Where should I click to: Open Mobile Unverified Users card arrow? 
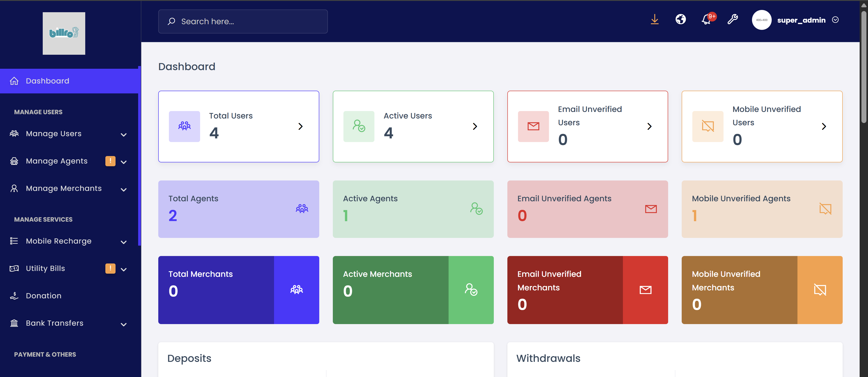(823, 126)
